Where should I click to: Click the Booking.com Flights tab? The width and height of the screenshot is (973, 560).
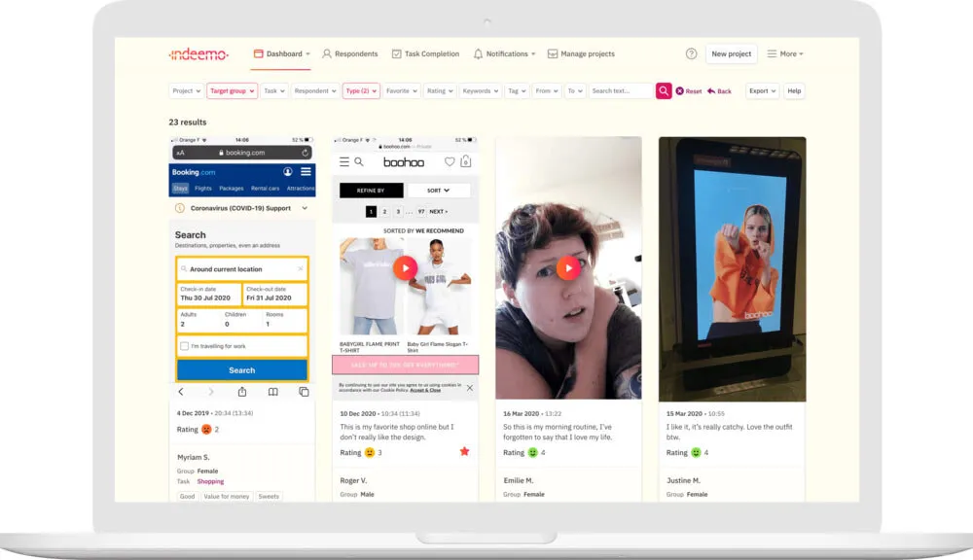point(203,188)
